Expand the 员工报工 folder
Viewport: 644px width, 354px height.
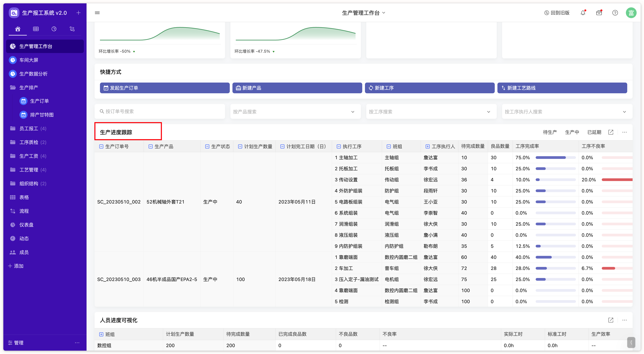pyautogui.click(x=45, y=128)
